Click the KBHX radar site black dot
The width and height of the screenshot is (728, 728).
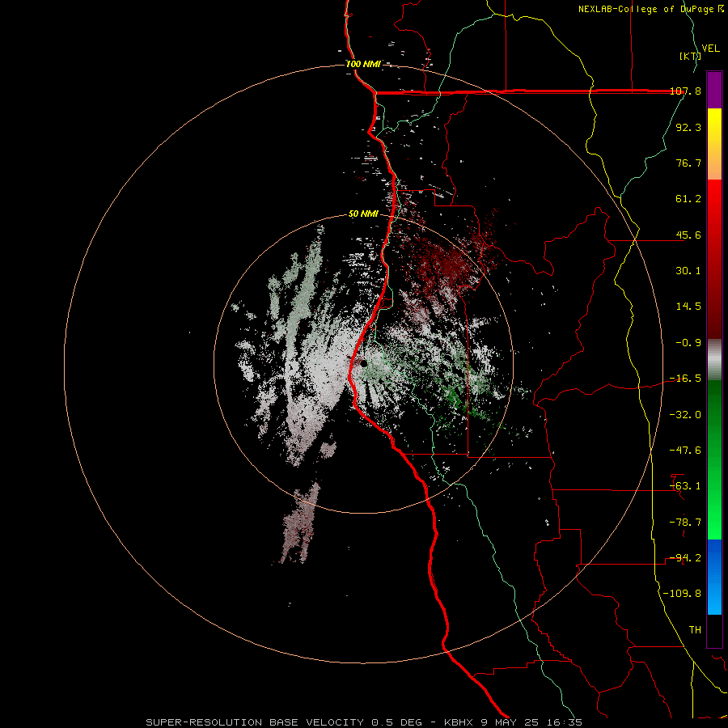[363, 363]
